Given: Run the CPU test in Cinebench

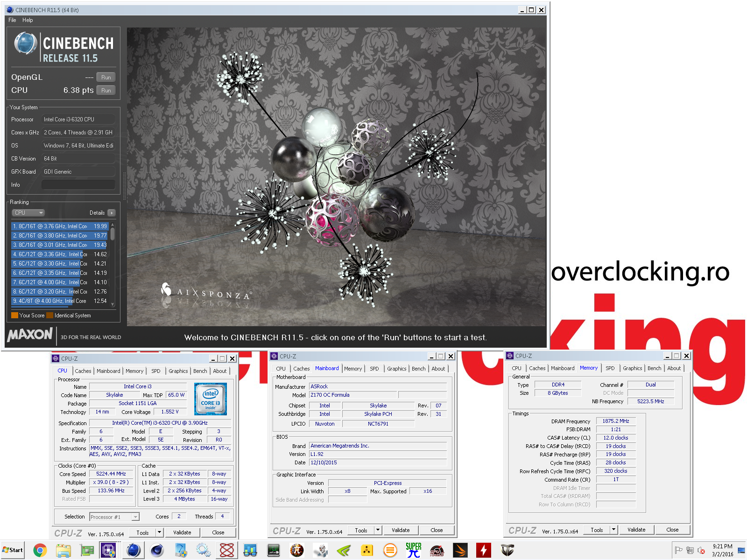Looking at the screenshot, I should 106,91.
